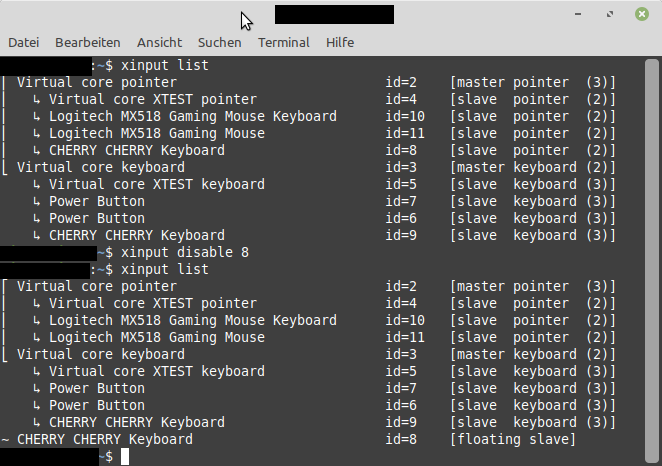Open the Suchen menu

pyautogui.click(x=219, y=42)
